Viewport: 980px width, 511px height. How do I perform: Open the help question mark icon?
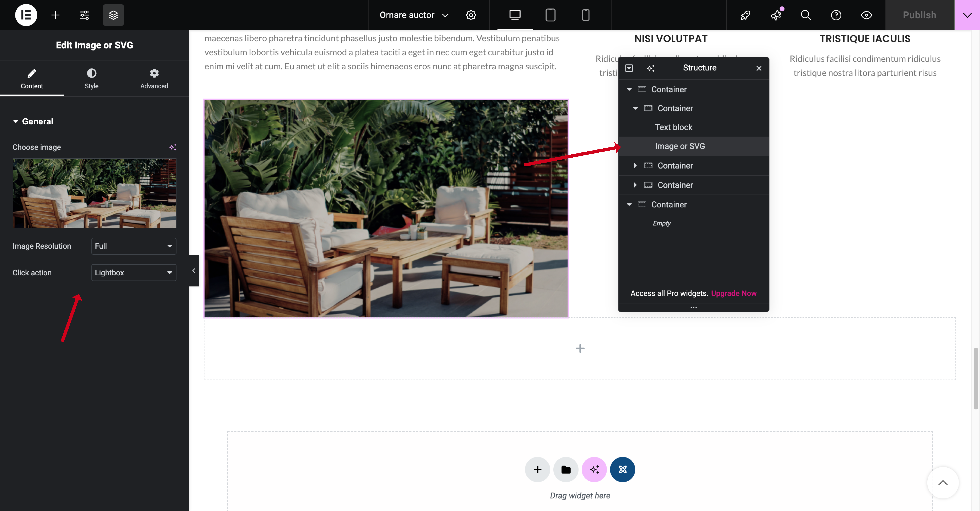[836, 15]
